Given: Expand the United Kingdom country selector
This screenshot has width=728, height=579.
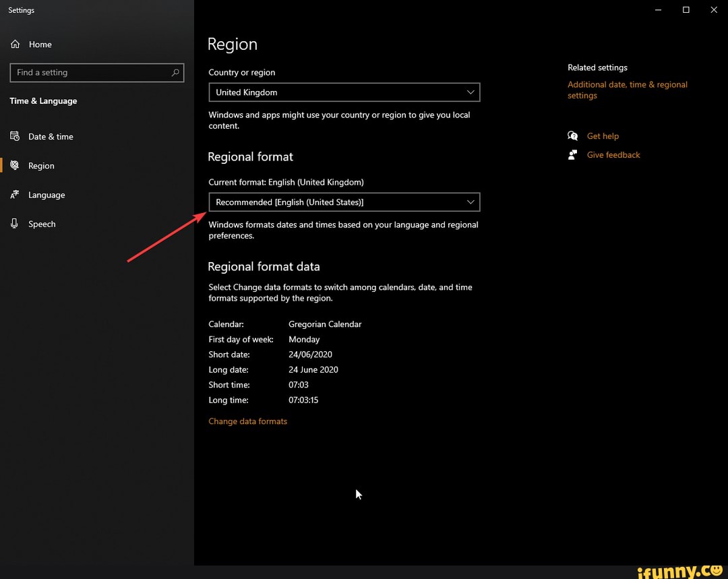Looking at the screenshot, I should click(x=471, y=92).
